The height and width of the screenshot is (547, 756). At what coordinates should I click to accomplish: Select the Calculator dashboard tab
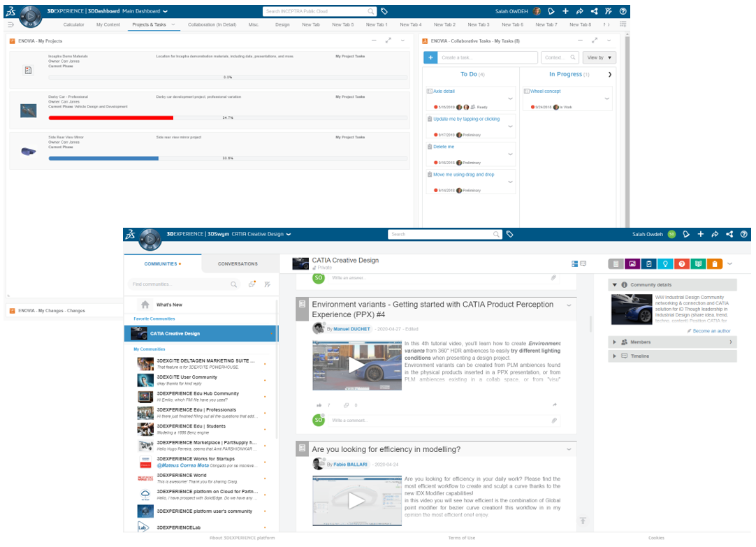point(73,24)
